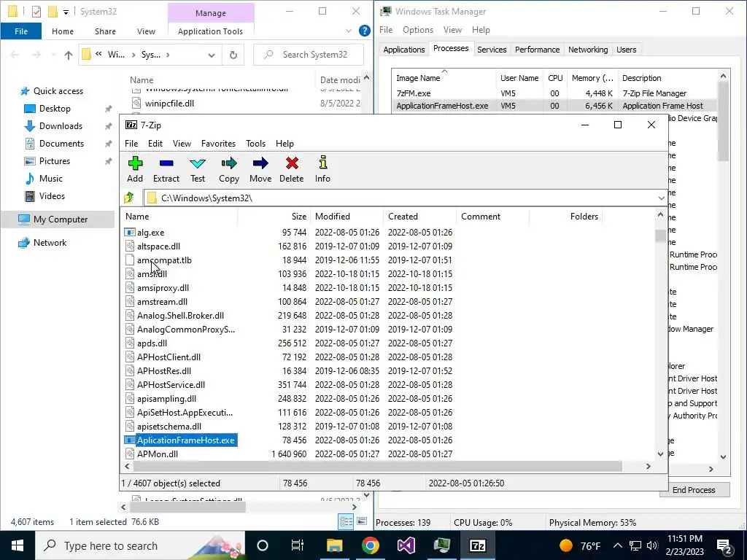Switch to Task Manager Applications tab
This screenshot has height=560, width=747.
tap(403, 50)
